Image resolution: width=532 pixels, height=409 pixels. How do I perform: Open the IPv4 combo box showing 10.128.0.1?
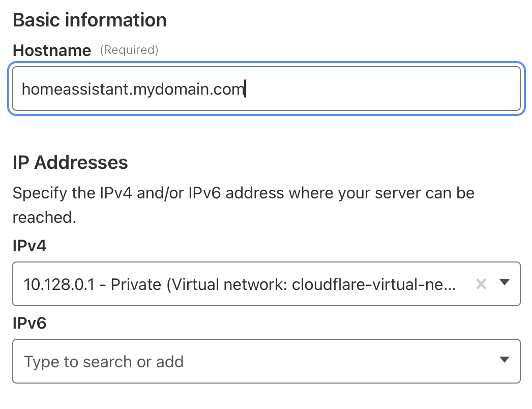point(239,284)
